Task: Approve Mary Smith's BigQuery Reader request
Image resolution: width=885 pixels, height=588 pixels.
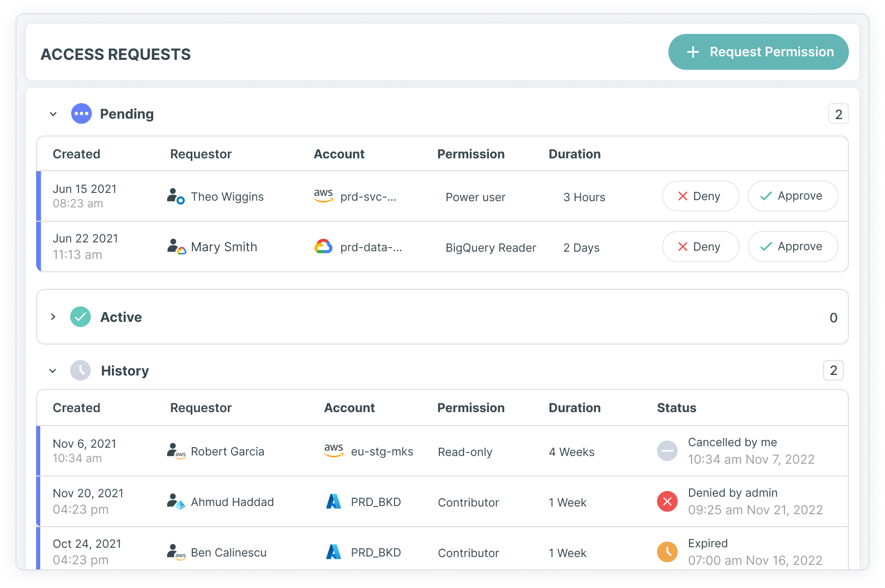Action: pos(793,247)
